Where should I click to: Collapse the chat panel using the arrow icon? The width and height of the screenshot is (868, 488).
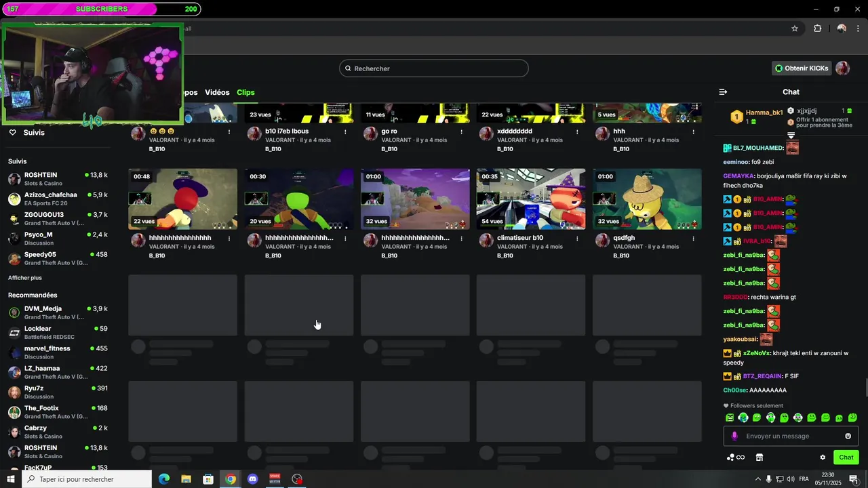723,92
